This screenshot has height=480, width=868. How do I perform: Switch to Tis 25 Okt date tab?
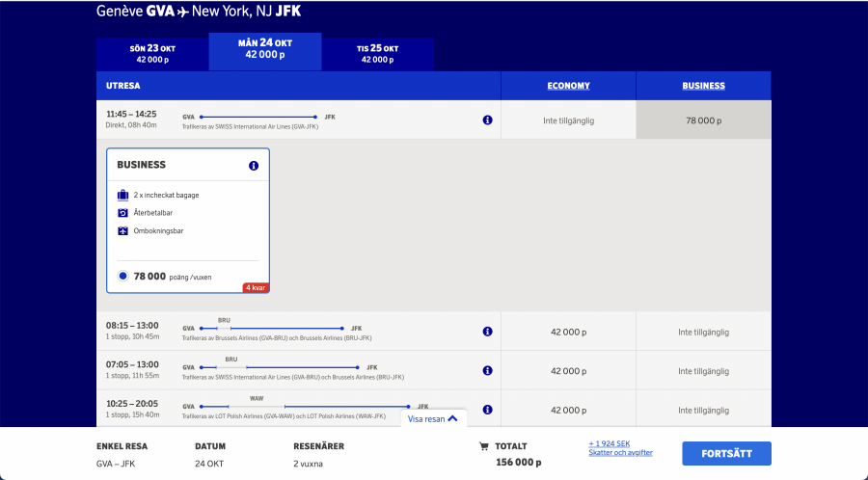377,53
